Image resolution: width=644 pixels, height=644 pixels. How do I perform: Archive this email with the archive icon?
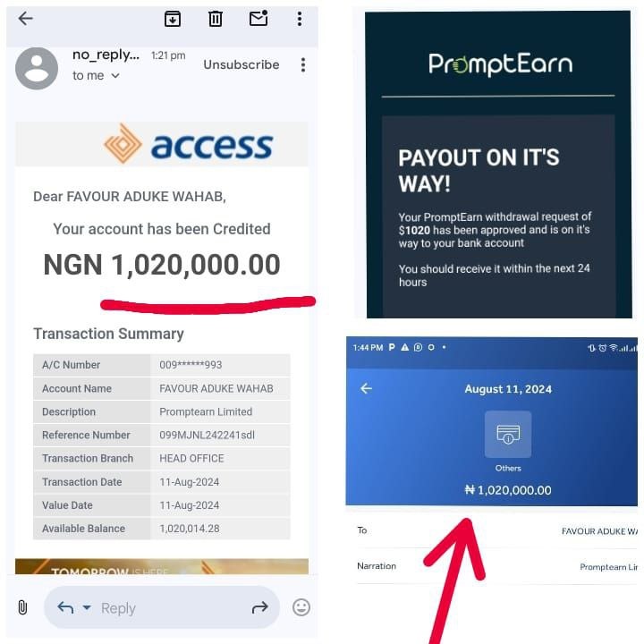pyautogui.click(x=173, y=19)
